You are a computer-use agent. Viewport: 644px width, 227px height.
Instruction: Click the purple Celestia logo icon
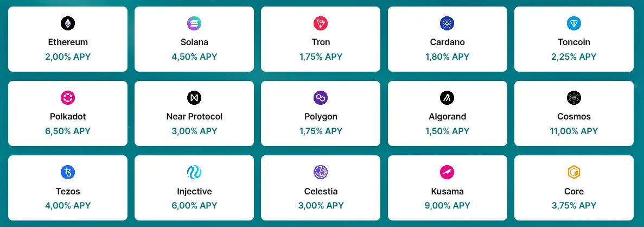[321, 172]
